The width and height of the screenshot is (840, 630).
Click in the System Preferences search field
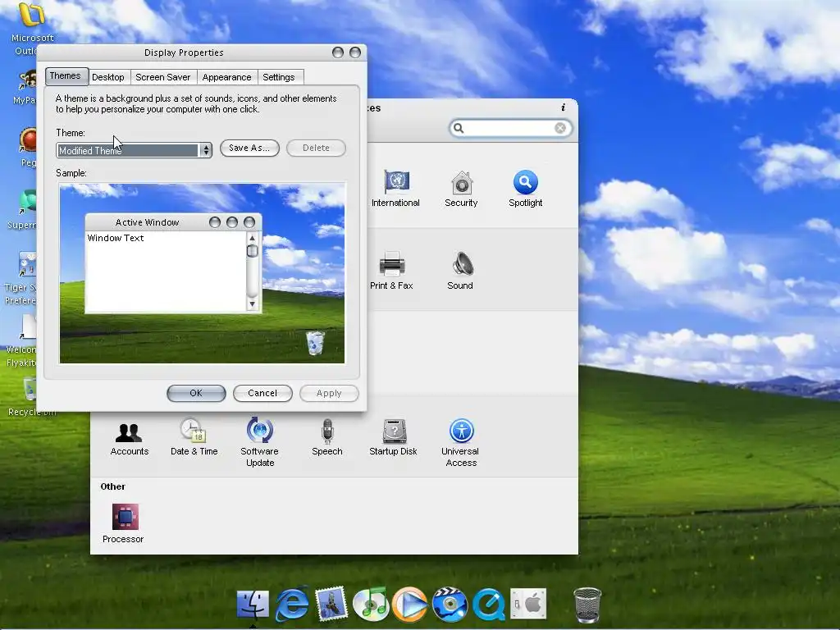click(509, 128)
